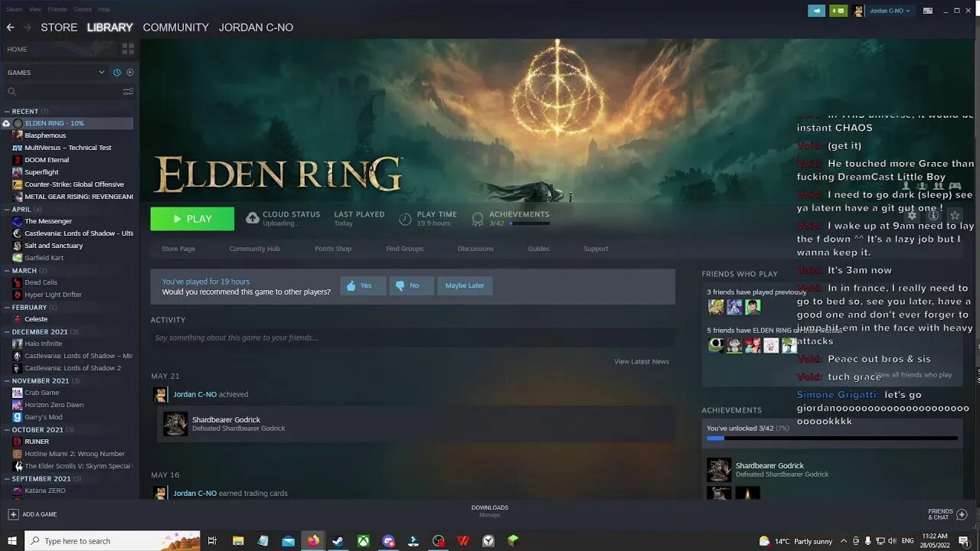Open the Steam menu
The height and width of the screenshot is (551, 980).
[x=15, y=9]
